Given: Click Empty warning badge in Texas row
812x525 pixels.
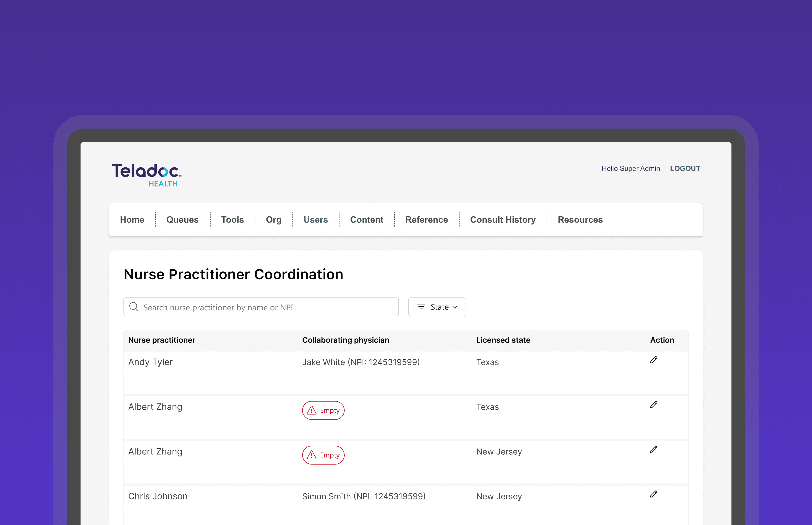Looking at the screenshot, I should tap(323, 410).
